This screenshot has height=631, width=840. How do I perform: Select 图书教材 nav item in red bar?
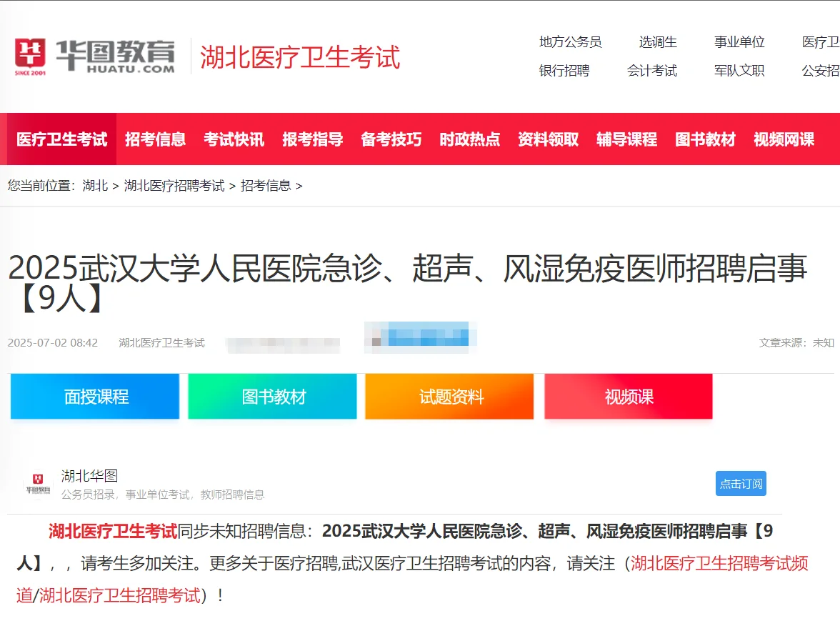pyautogui.click(x=706, y=139)
